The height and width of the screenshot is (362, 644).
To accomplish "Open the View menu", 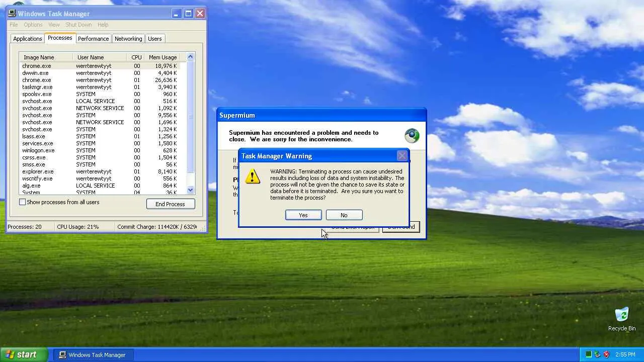I will click(54, 25).
